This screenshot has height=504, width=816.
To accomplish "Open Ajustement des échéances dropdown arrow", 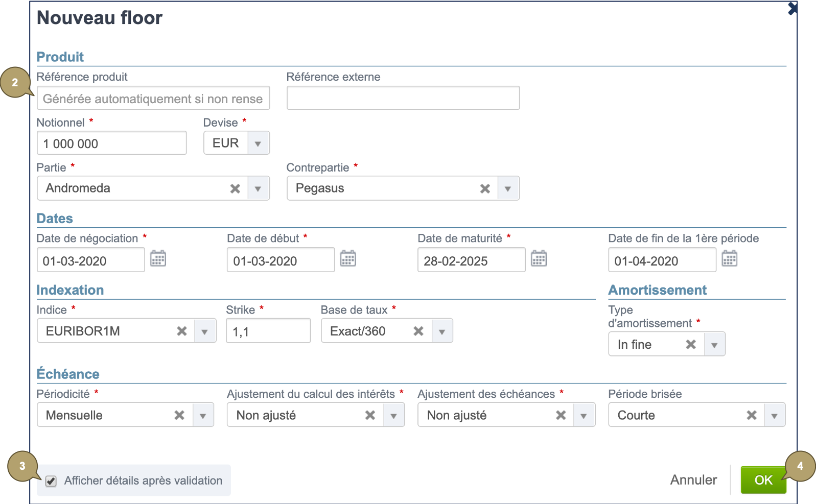I will 584,415.
